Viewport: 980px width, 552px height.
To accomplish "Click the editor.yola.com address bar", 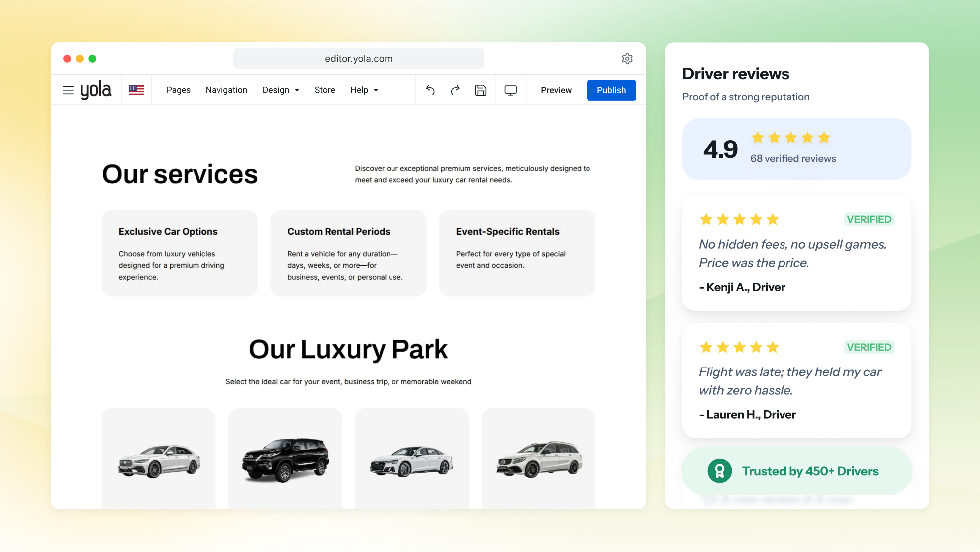I will click(359, 59).
